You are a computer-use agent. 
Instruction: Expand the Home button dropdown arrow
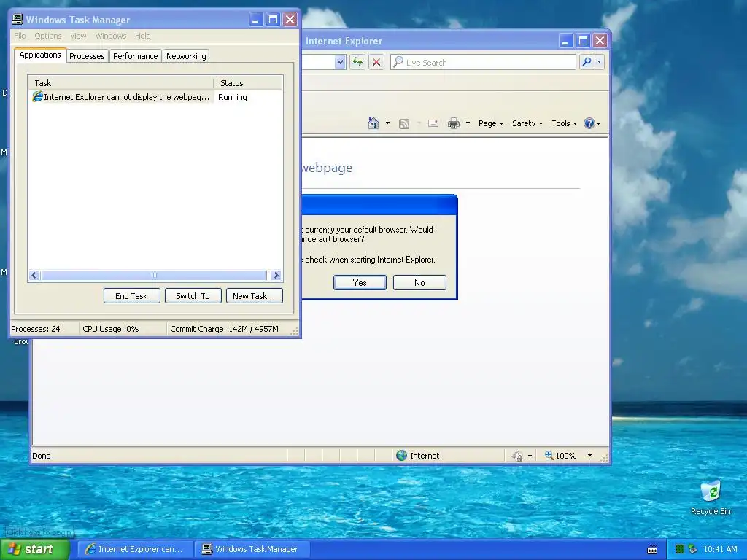(x=387, y=123)
